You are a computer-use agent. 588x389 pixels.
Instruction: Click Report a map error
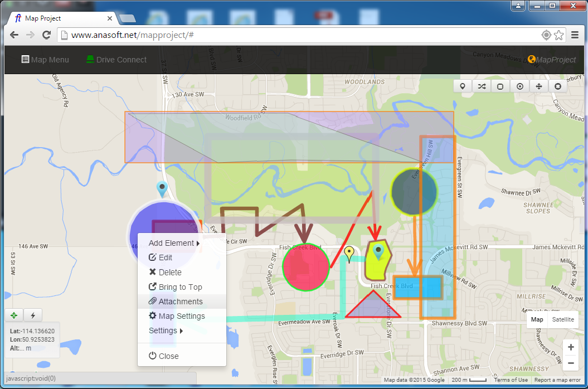pos(558,380)
